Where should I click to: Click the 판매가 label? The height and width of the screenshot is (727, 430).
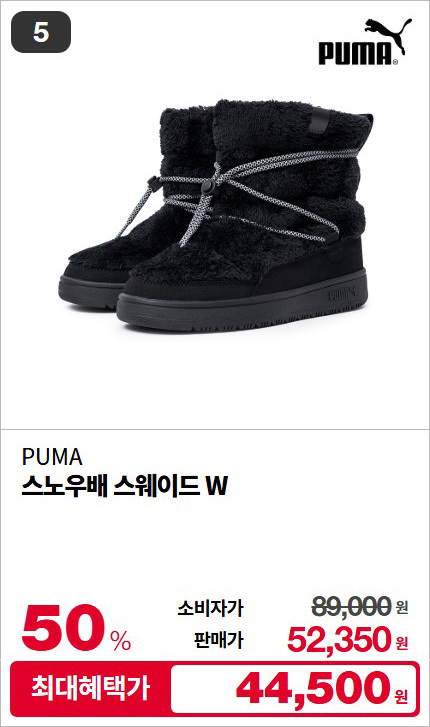coord(218,640)
